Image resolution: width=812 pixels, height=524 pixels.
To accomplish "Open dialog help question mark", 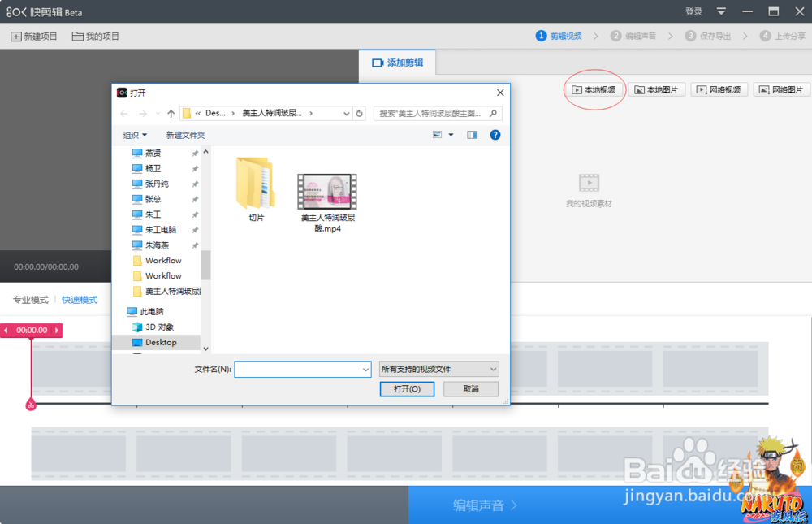I will (x=495, y=135).
